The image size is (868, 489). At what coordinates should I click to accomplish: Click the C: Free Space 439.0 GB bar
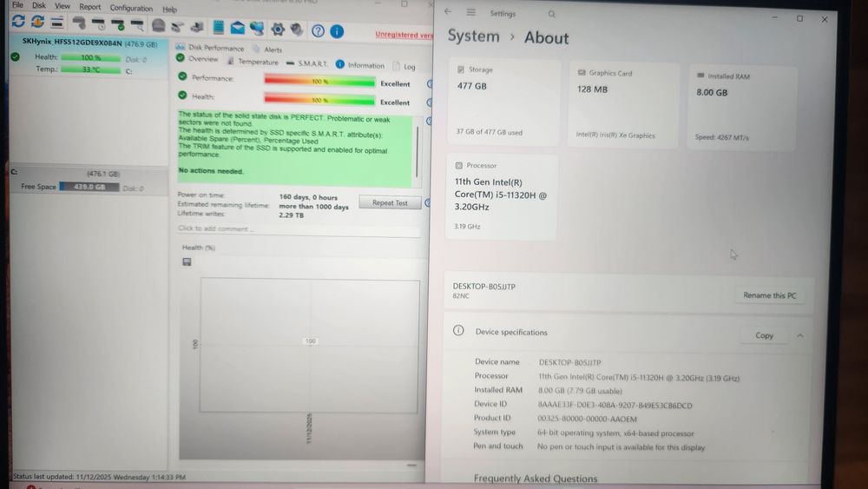[89, 188]
